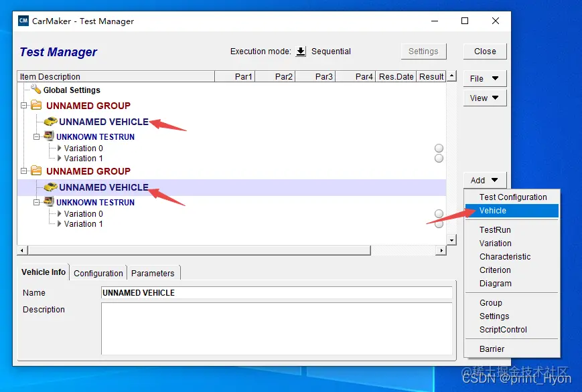
Task: Expand Variation 0 under the second testrun
Action: click(x=60, y=213)
